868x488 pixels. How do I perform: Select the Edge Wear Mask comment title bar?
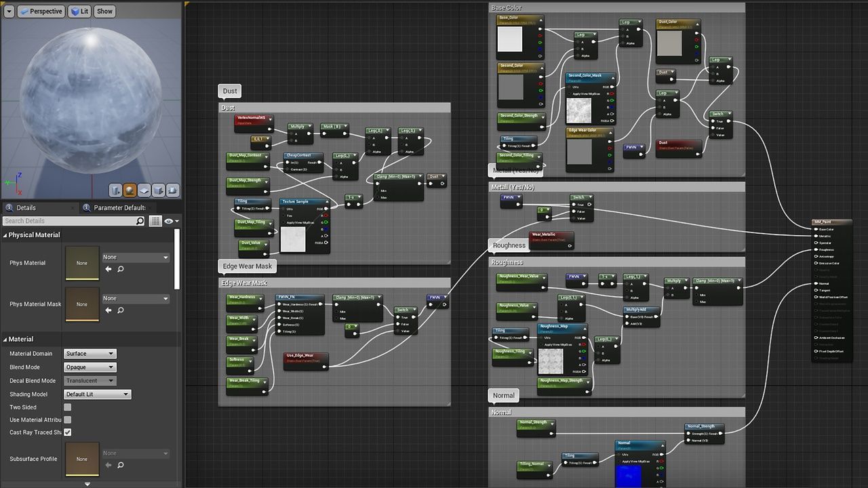coord(334,283)
